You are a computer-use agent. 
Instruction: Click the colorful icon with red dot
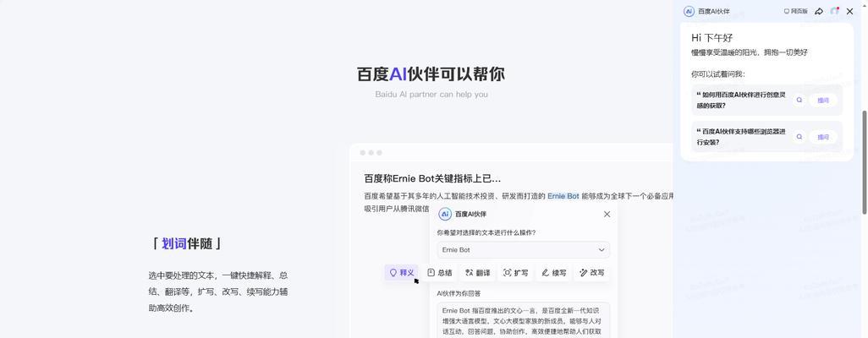pos(835,11)
